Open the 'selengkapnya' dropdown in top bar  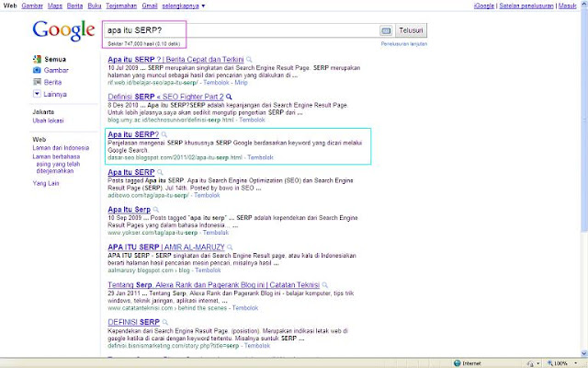184,6
